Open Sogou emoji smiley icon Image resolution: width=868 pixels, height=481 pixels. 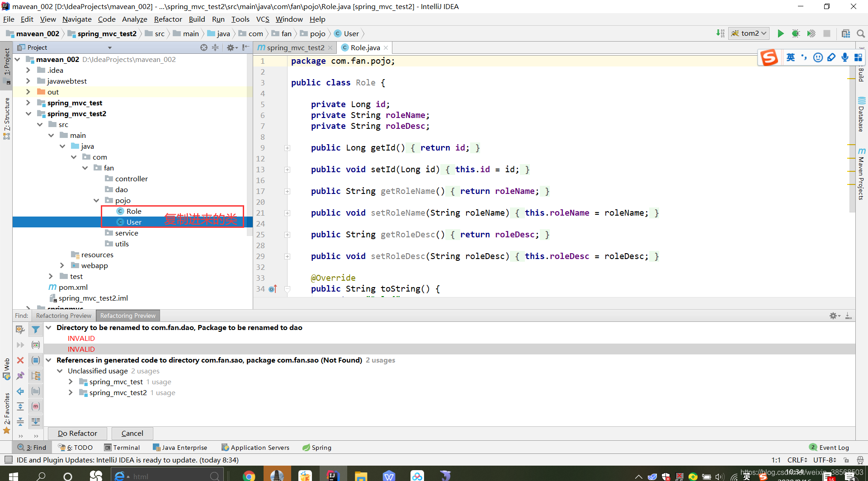point(818,57)
